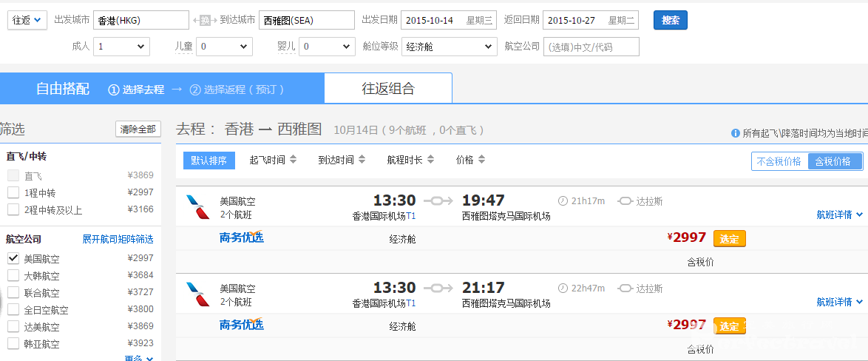Switch to the 往返组合 tab
The height and width of the screenshot is (361, 868).
(x=388, y=89)
